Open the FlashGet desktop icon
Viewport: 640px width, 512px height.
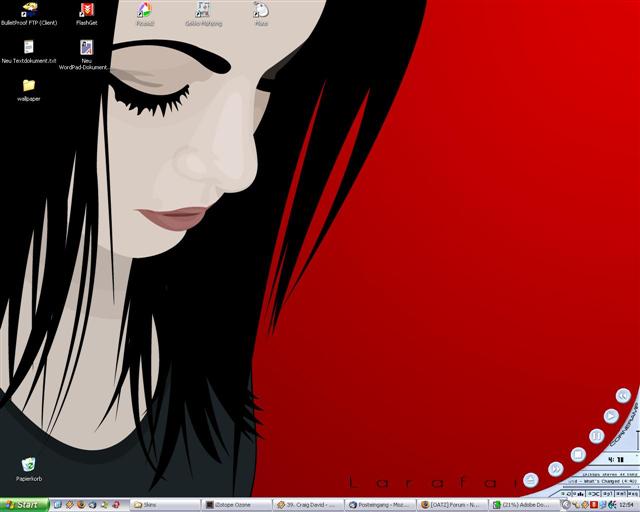pyautogui.click(x=86, y=11)
